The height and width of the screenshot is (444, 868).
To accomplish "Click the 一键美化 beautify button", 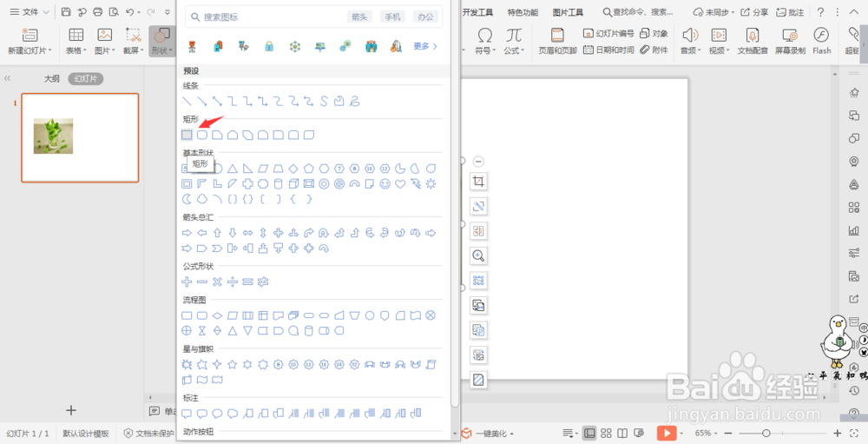I will 488,433.
